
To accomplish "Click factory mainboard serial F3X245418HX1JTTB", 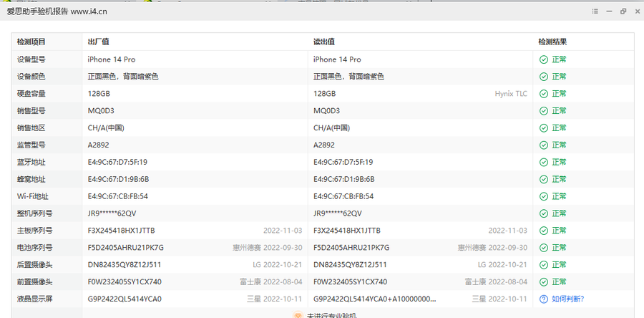I will (x=121, y=231).
